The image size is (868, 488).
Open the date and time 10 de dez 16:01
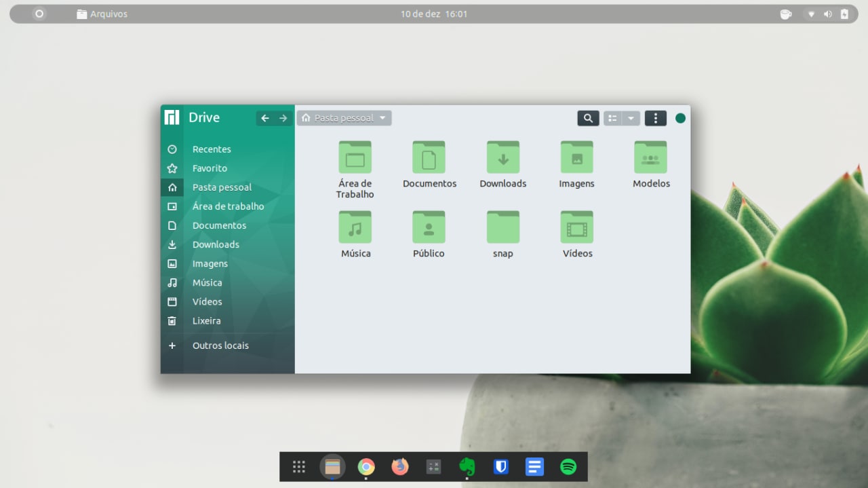(x=434, y=14)
